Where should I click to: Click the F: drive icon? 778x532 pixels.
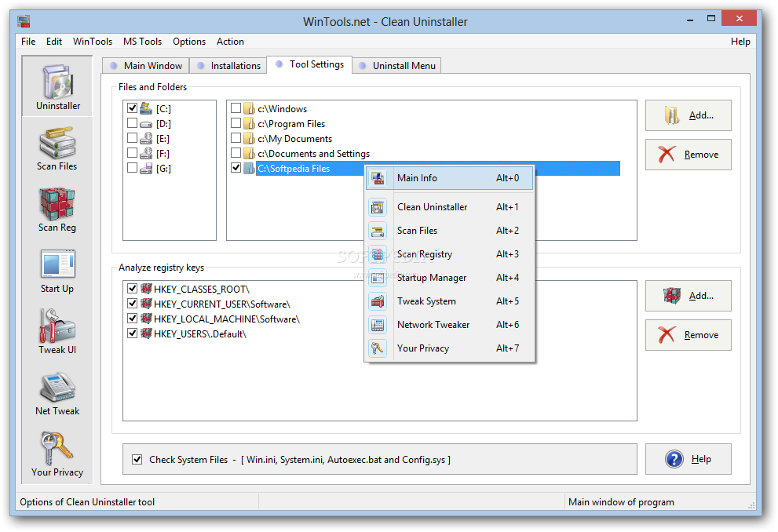[x=146, y=153]
